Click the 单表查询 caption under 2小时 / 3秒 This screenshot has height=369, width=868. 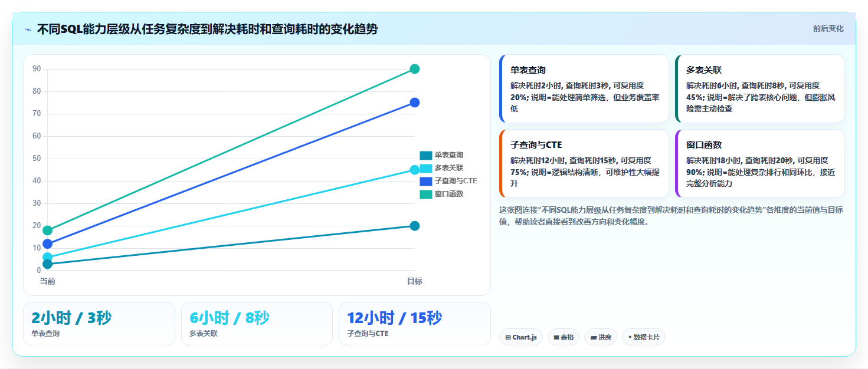click(45, 334)
